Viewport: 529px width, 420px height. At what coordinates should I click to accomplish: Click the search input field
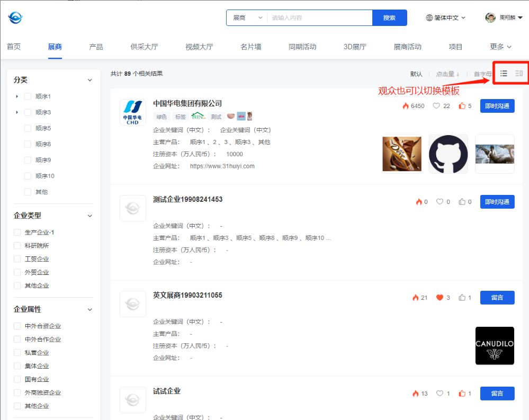tap(319, 18)
